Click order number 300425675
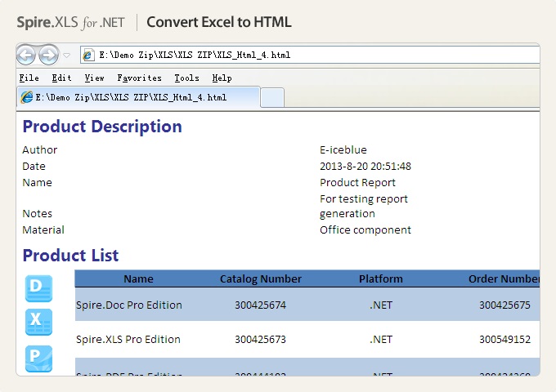 click(505, 305)
